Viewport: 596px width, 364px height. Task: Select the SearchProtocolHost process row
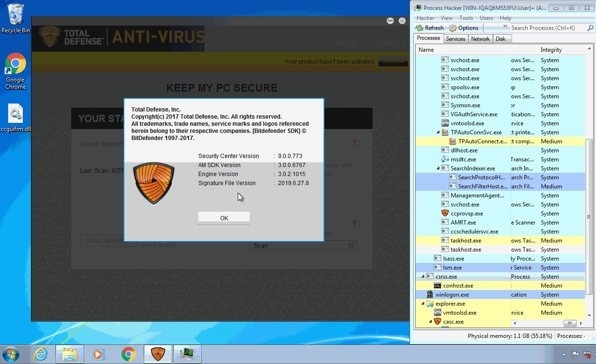click(x=501, y=177)
